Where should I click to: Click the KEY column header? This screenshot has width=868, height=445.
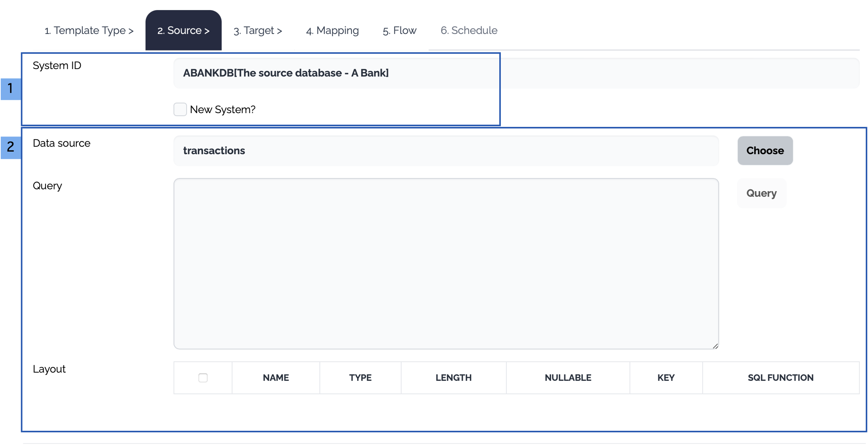pos(666,377)
